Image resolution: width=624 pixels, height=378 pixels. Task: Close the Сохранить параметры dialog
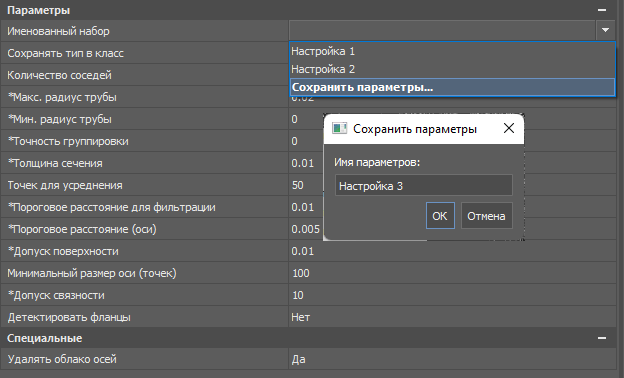pyautogui.click(x=509, y=128)
